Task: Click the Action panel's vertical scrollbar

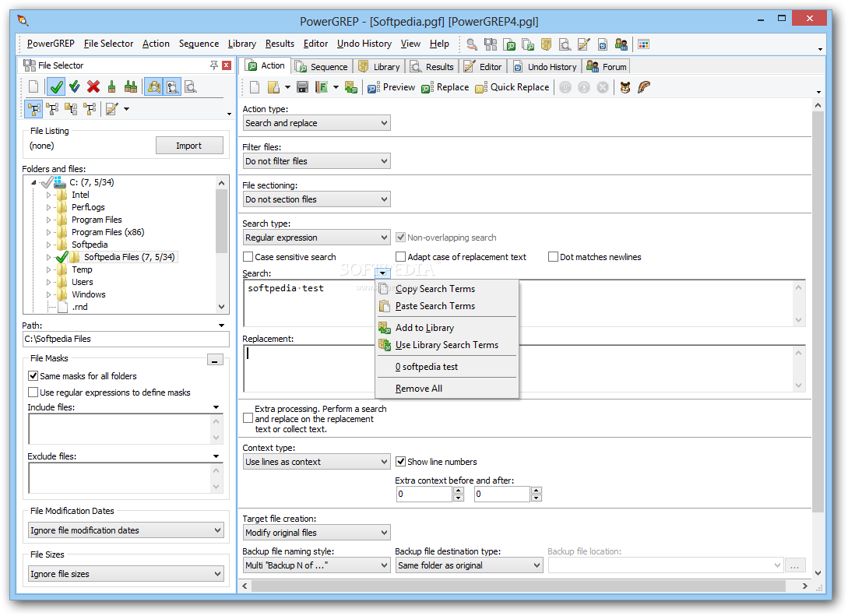Action: click(x=818, y=311)
